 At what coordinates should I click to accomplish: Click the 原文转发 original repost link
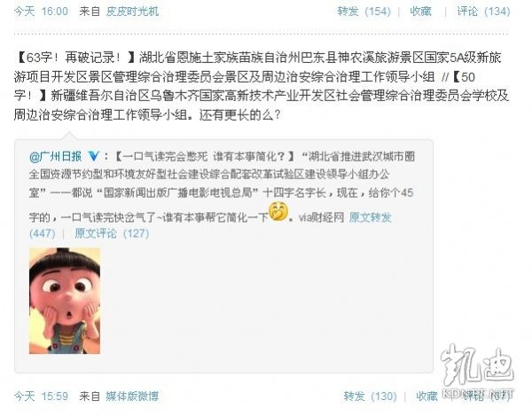[370, 217]
